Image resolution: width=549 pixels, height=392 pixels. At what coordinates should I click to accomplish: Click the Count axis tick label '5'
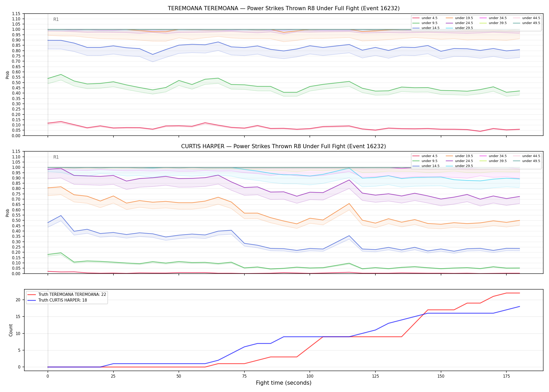(x=19, y=350)
